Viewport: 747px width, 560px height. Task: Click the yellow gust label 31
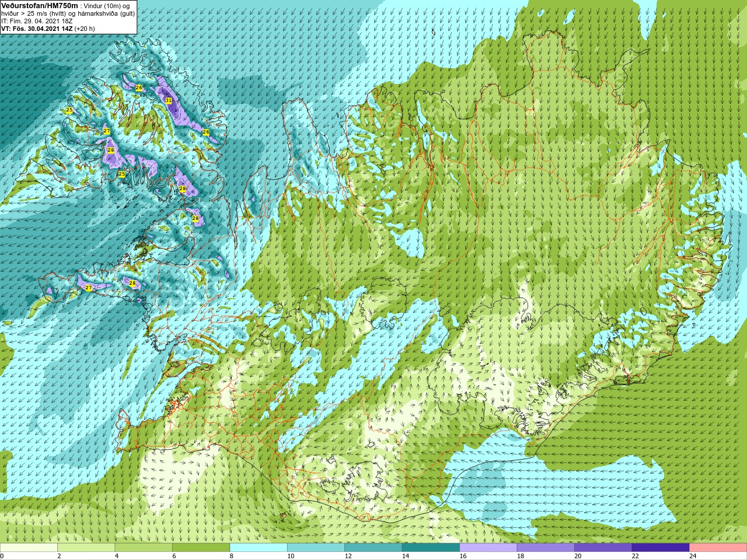tap(169, 100)
